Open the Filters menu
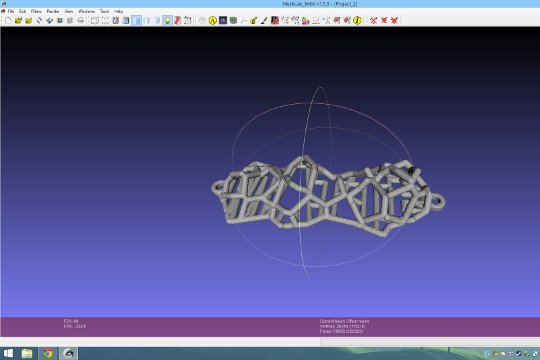540x360 pixels. [x=36, y=11]
